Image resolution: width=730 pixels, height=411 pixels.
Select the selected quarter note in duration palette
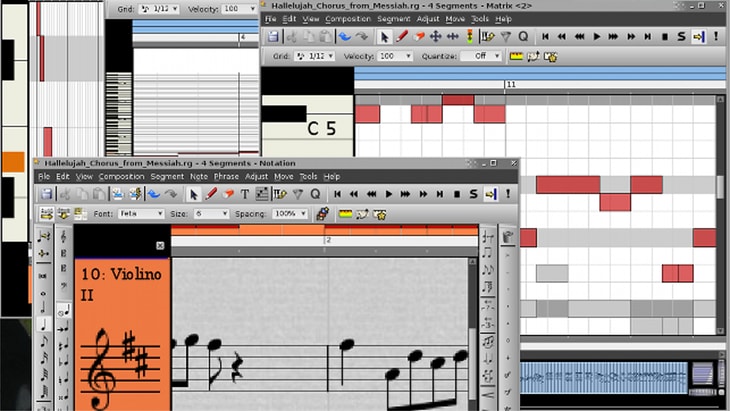pyautogui.click(x=43, y=324)
